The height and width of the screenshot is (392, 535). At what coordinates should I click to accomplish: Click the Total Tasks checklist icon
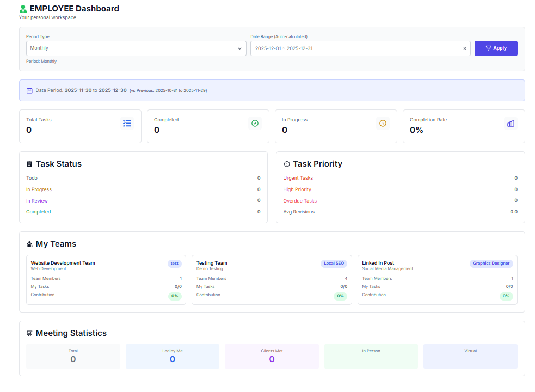[127, 124]
